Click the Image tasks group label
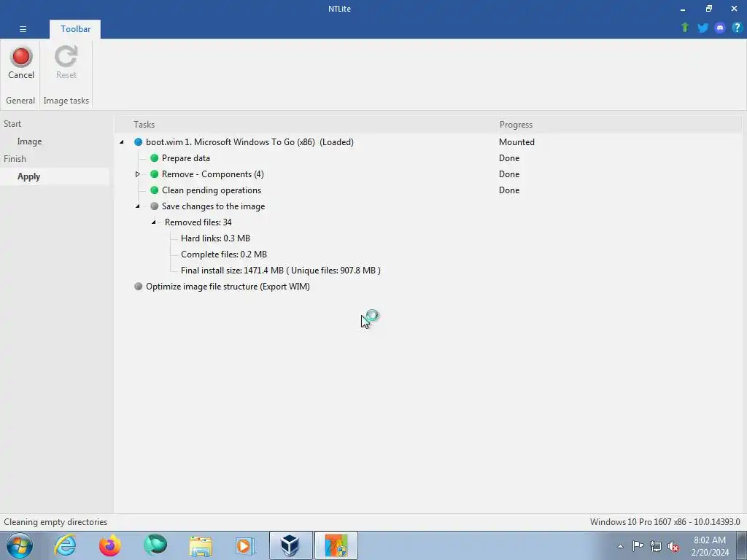Screen dimensions: 747x560 (x=66, y=101)
